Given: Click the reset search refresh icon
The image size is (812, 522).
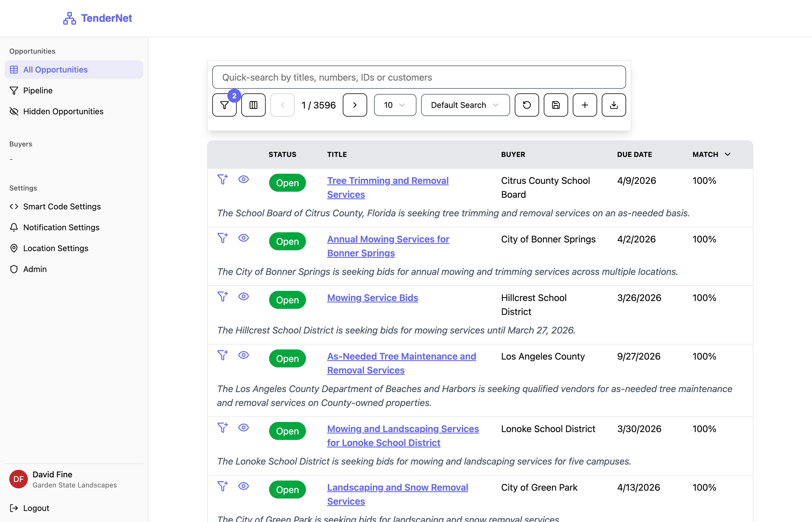Looking at the screenshot, I should [x=526, y=105].
